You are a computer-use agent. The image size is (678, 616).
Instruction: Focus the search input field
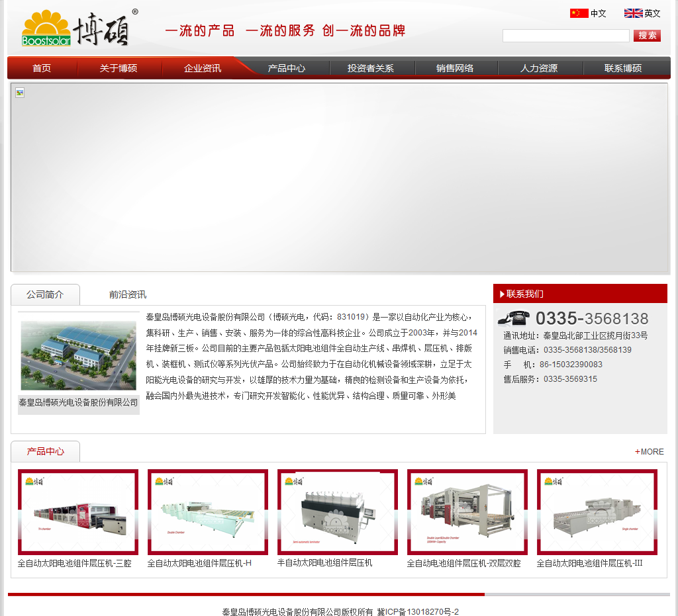click(x=565, y=36)
